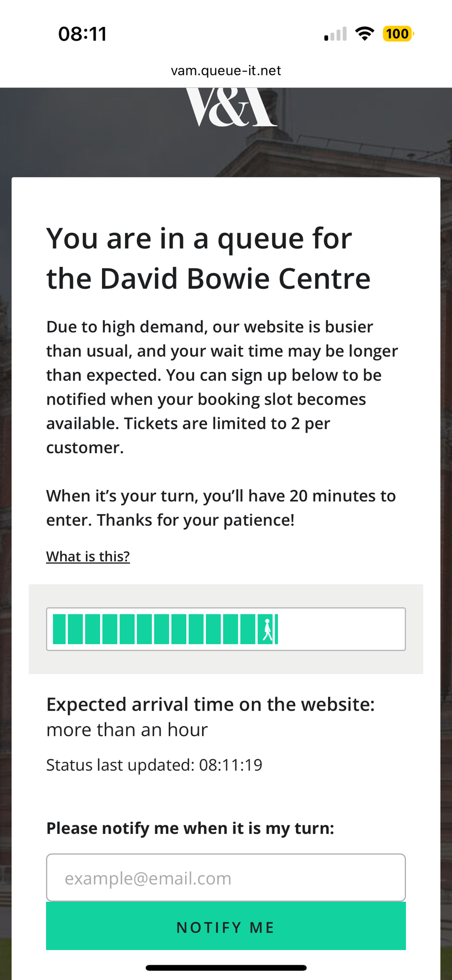Tap the home indicator bar
This screenshot has height=980, width=452.
[226, 968]
